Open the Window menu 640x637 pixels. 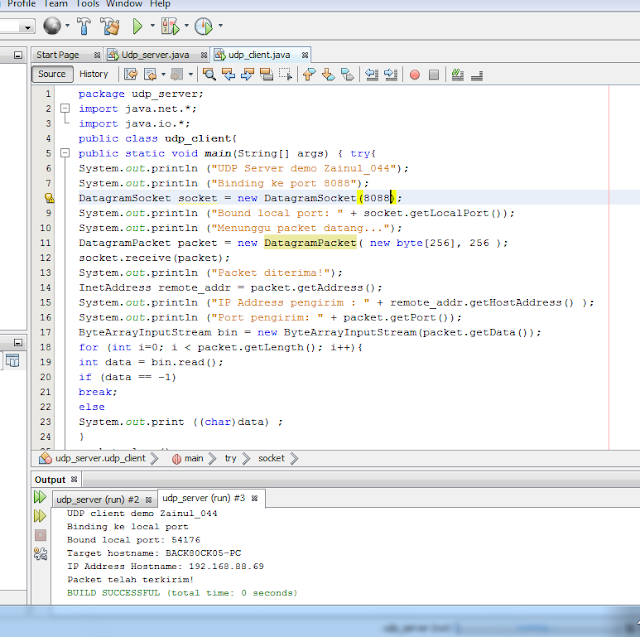click(x=124, y=4)
